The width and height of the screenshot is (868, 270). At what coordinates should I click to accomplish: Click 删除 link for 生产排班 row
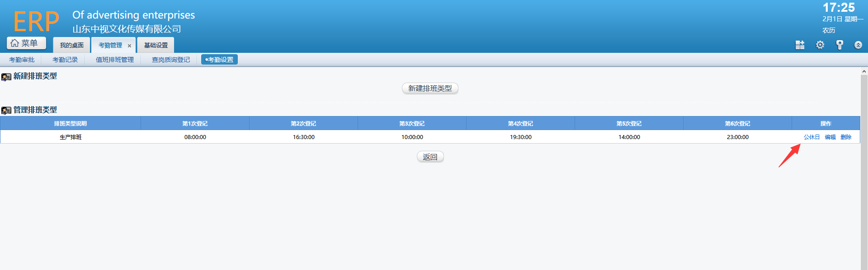(846, 137)
